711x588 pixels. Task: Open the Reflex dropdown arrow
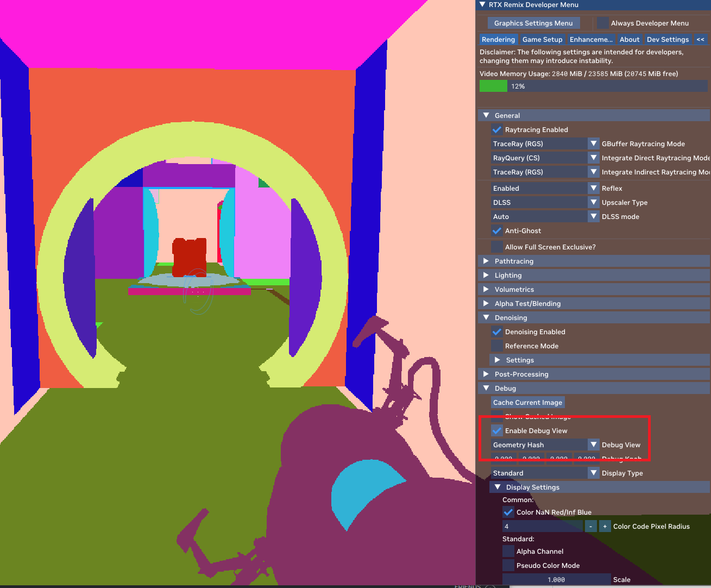coord(593,188)
